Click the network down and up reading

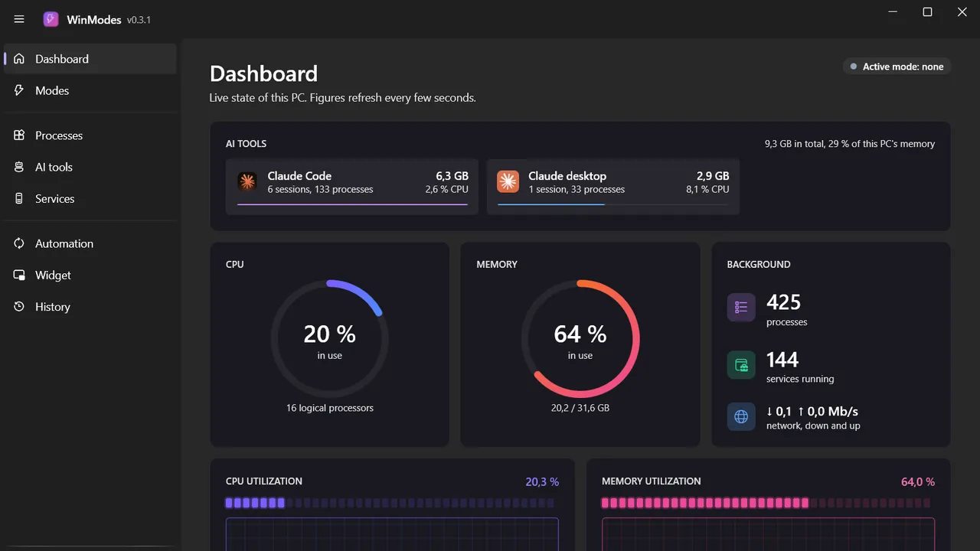[813, 418]
